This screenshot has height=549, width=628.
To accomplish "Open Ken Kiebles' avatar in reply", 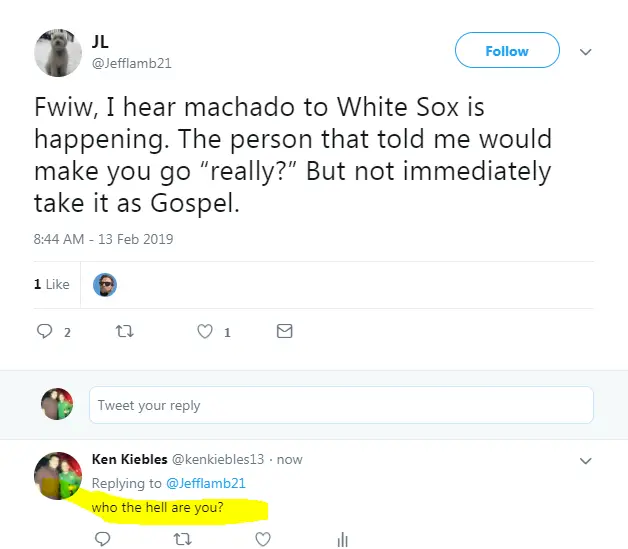I will click(59, 477).
